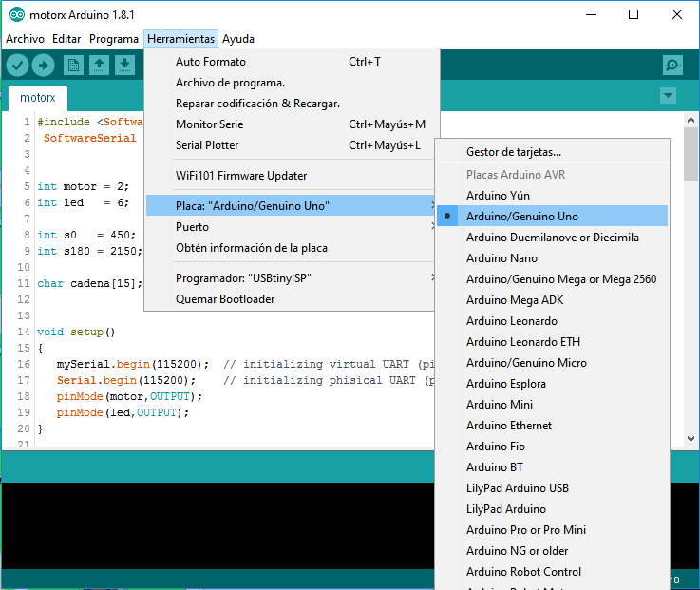Click the editor vertical scrollbar thumb
Screen dimensions: 700x590
691,154
